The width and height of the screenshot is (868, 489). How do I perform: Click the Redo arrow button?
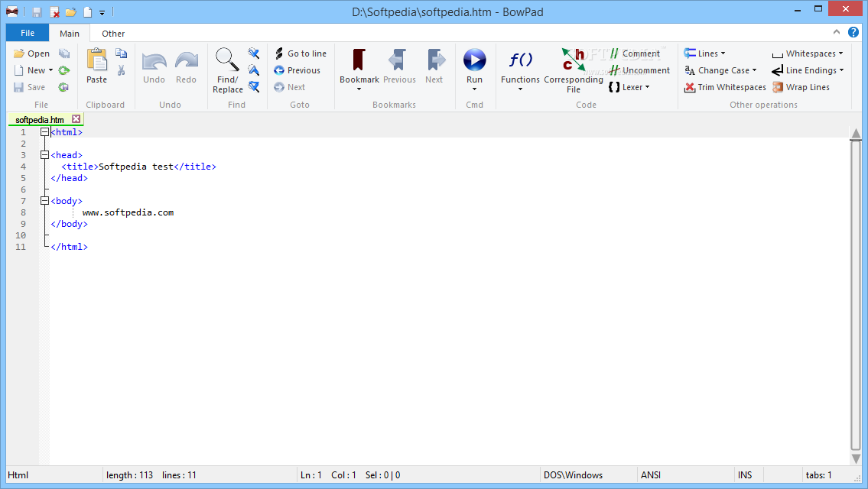coord(187,66)
